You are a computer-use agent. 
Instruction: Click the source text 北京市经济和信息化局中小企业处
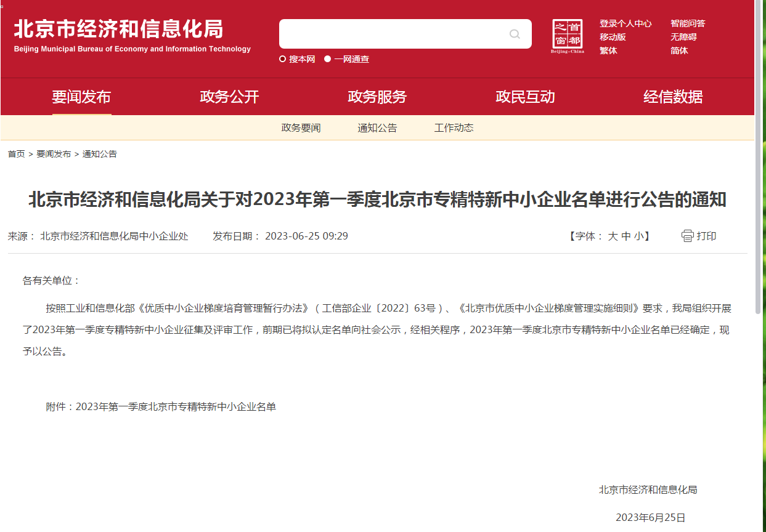[x=114, y=236]
